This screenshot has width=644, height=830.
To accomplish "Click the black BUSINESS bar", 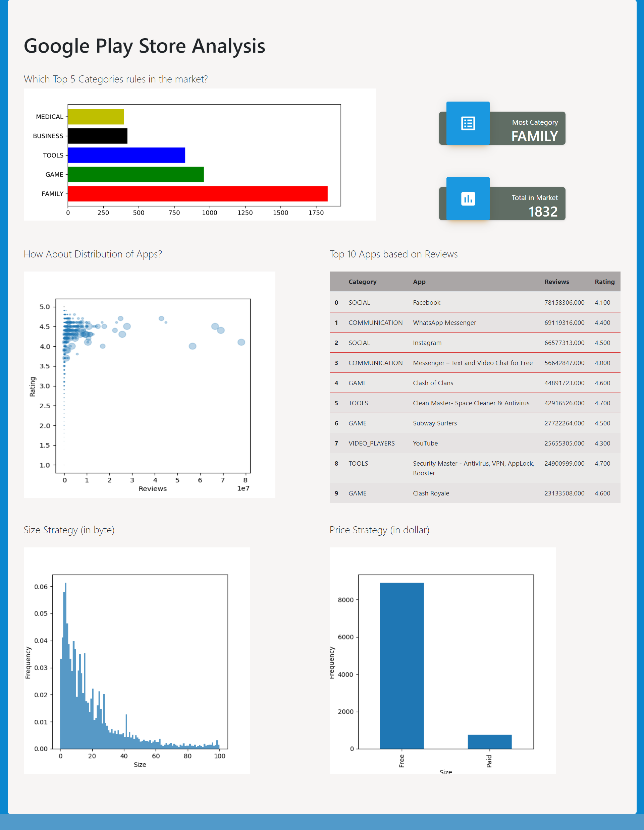I will pos(97,136).
